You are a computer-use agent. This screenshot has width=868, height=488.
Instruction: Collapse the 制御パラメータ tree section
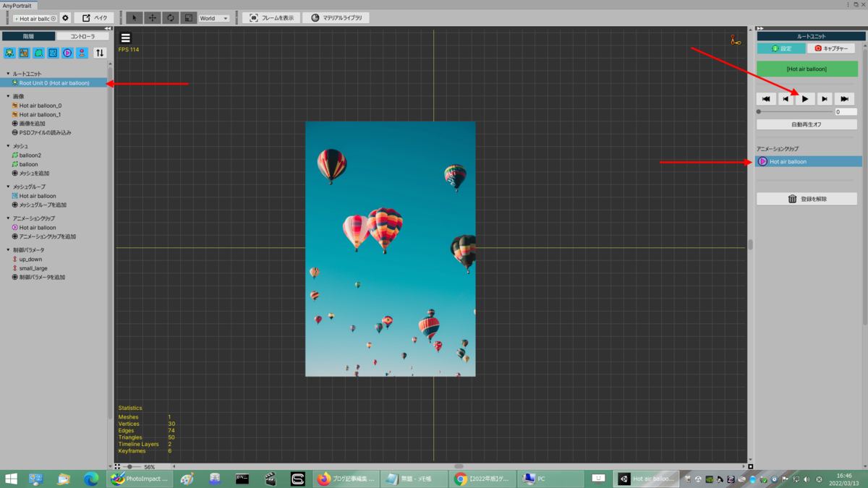(9, 250)
